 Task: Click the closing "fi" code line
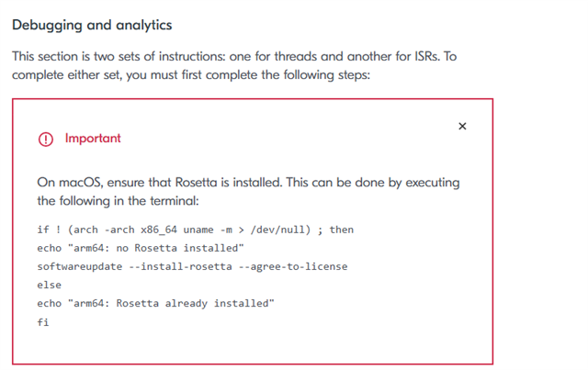tap(43, 322)
